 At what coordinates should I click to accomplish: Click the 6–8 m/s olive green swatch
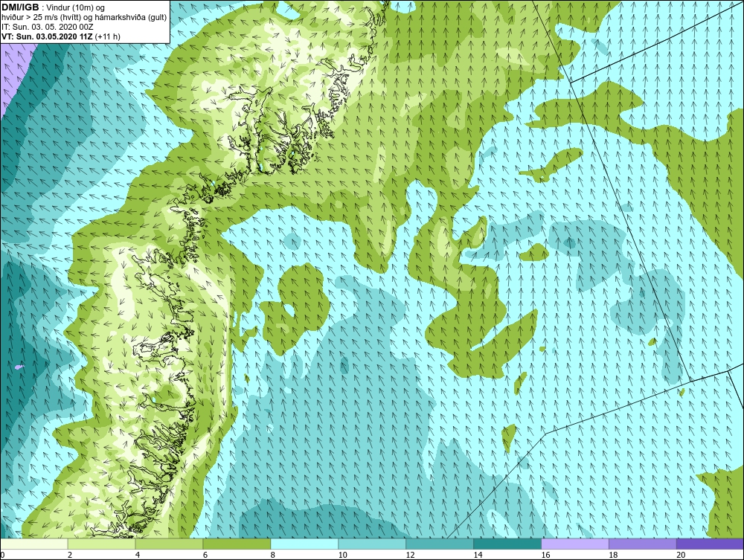[237, 544]
